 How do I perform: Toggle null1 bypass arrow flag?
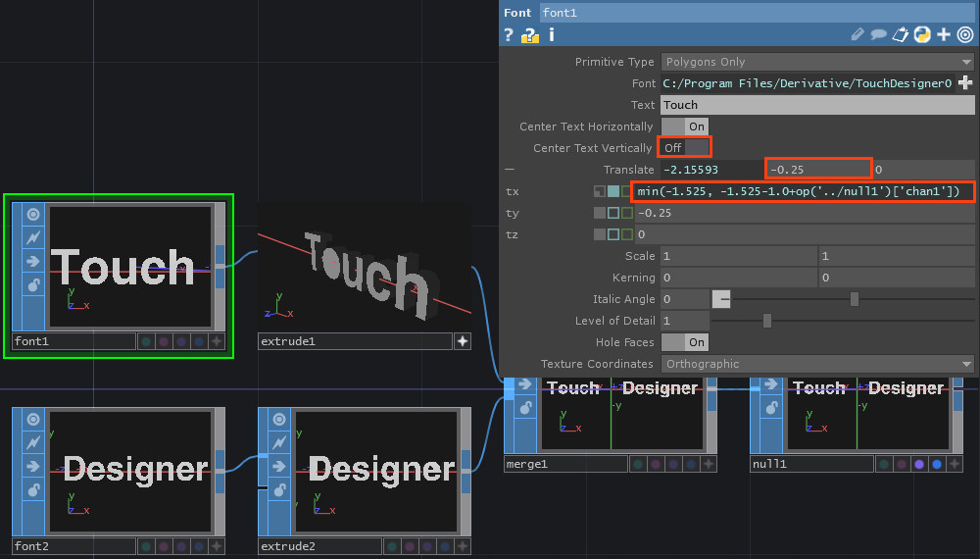pos(771,383)
